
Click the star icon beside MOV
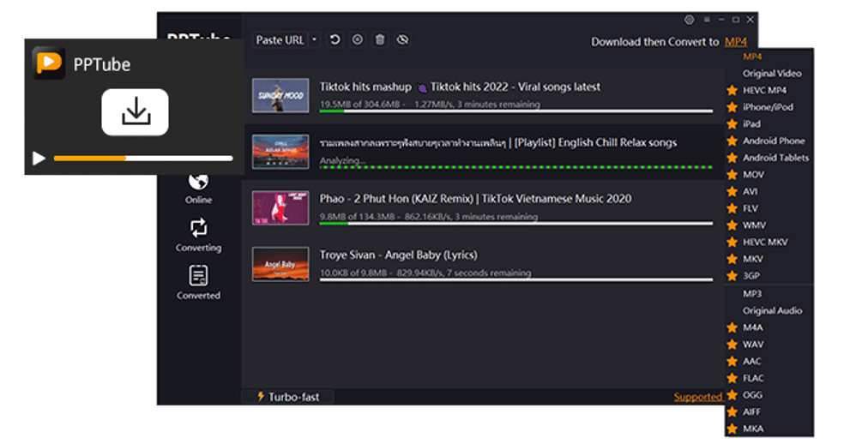click(x=732, y=175)
